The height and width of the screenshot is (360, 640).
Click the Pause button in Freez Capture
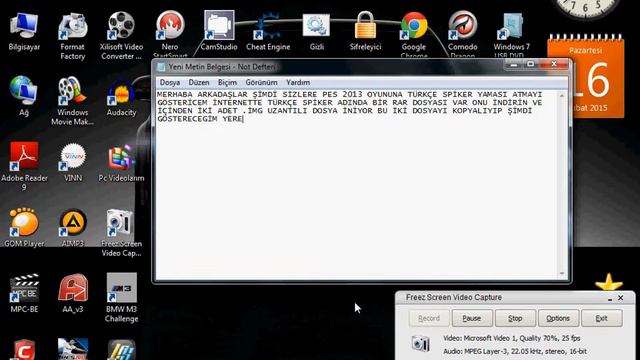472,318
